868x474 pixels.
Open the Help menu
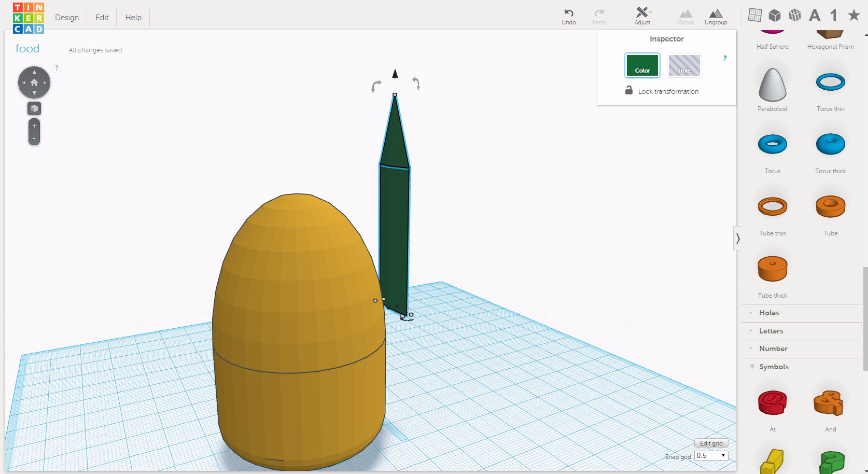pos(133,18)
